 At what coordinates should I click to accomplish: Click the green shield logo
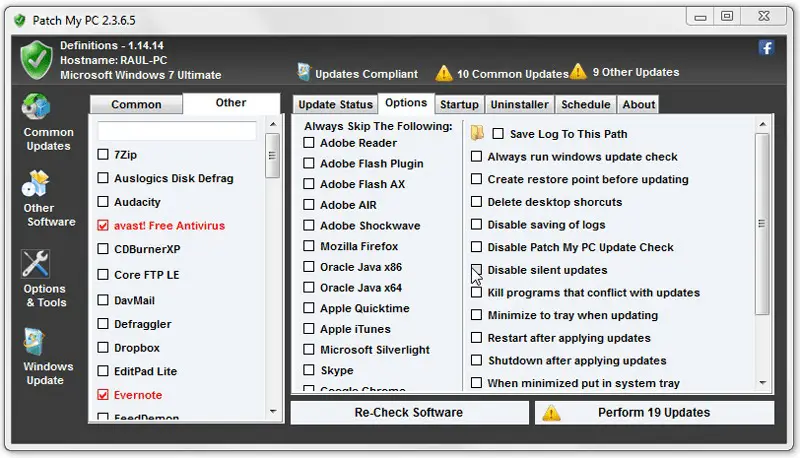coord(36,60)
